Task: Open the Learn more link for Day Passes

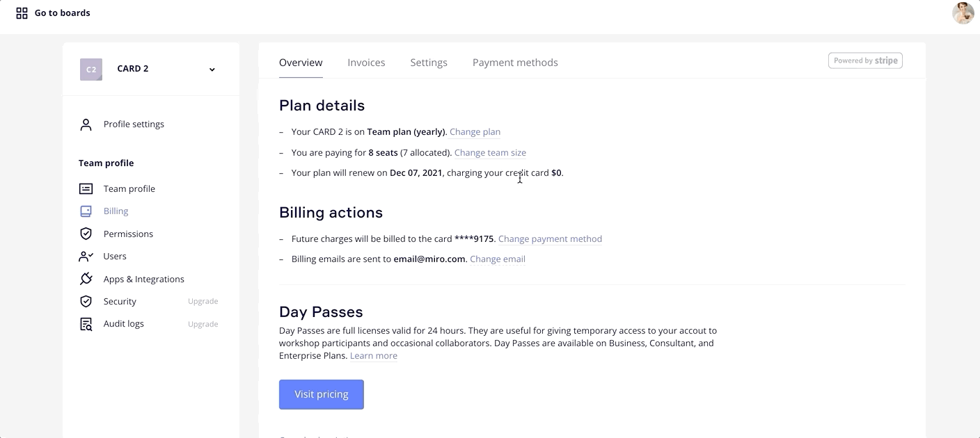Action: pyautogui.click(x=374, y=356)
